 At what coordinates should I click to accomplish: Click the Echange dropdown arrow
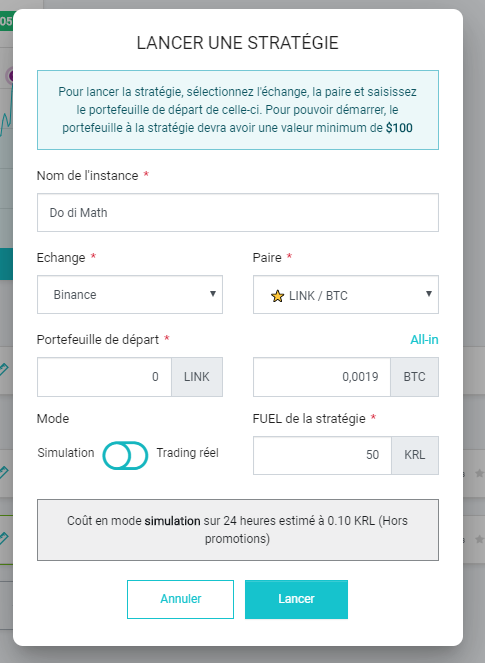click(x=213, y=294)
